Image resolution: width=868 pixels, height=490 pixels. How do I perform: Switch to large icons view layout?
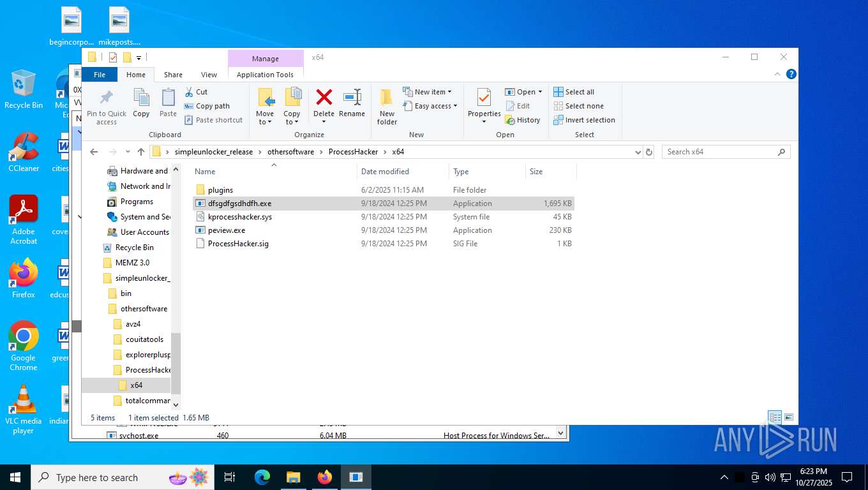click(x=789, y=417)
